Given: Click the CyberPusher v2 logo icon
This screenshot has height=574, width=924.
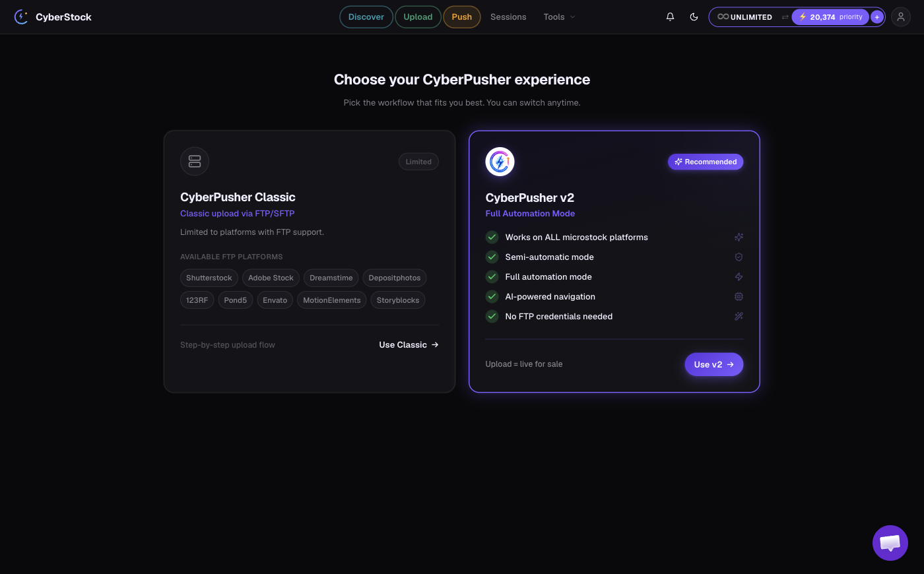Looking at the screenshot, I should pos(500,162).
